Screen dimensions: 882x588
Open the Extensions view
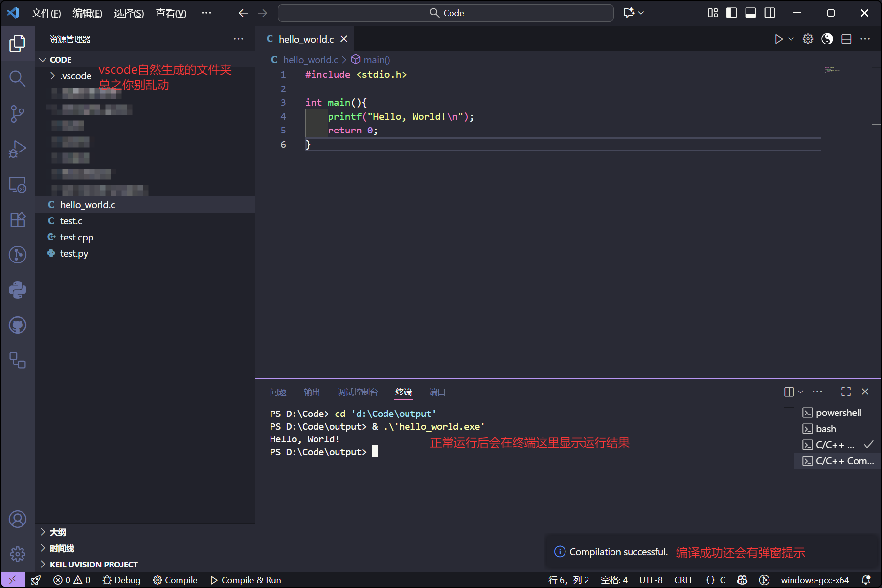tap(18, 219)
